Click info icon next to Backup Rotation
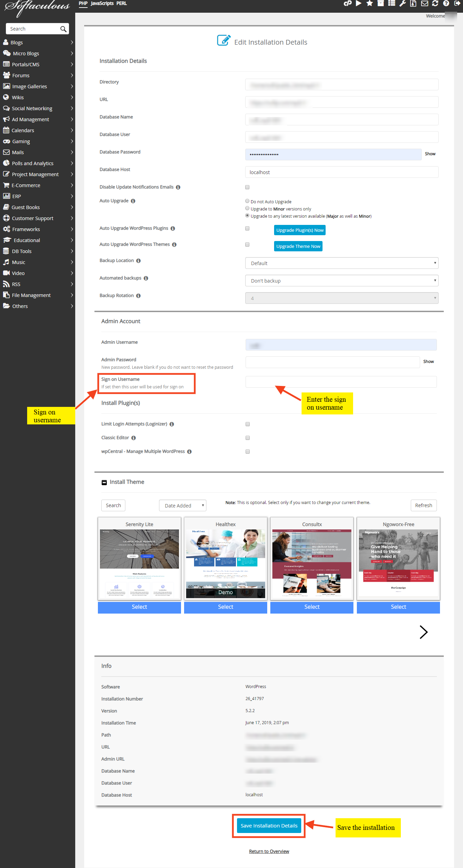This screenshot has width=463, height=868. pos(138,296)
